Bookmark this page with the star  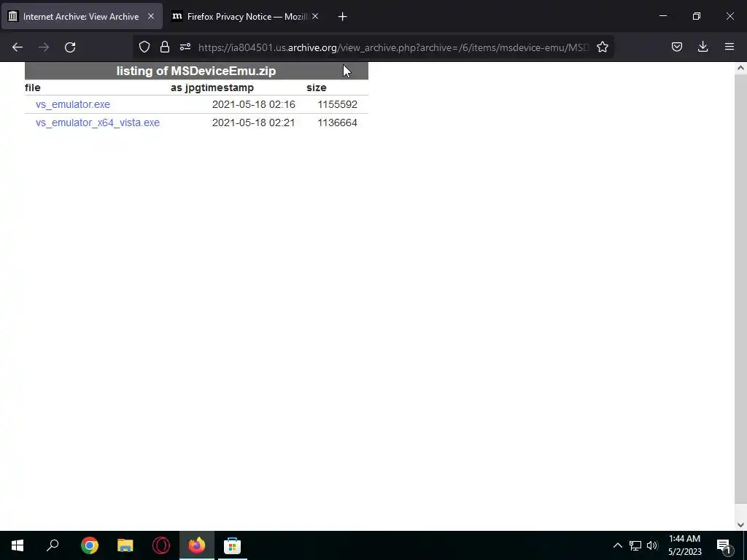point(603,47)
